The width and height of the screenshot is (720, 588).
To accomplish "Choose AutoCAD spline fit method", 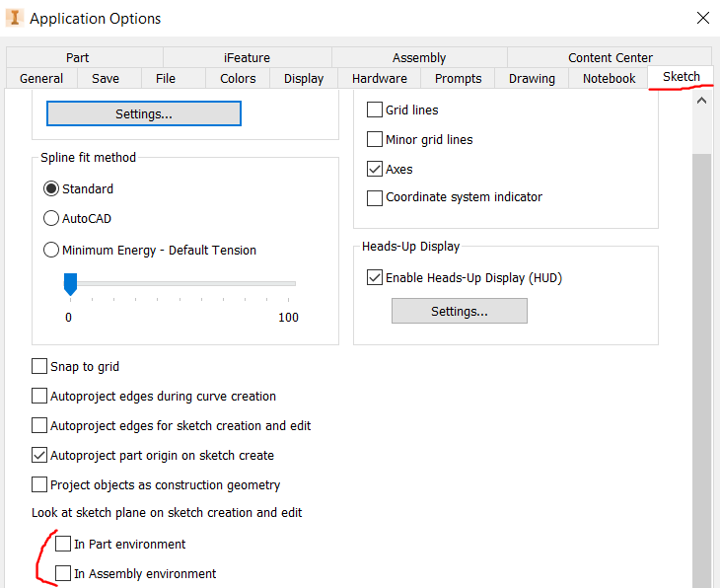I will pos(51,219).
